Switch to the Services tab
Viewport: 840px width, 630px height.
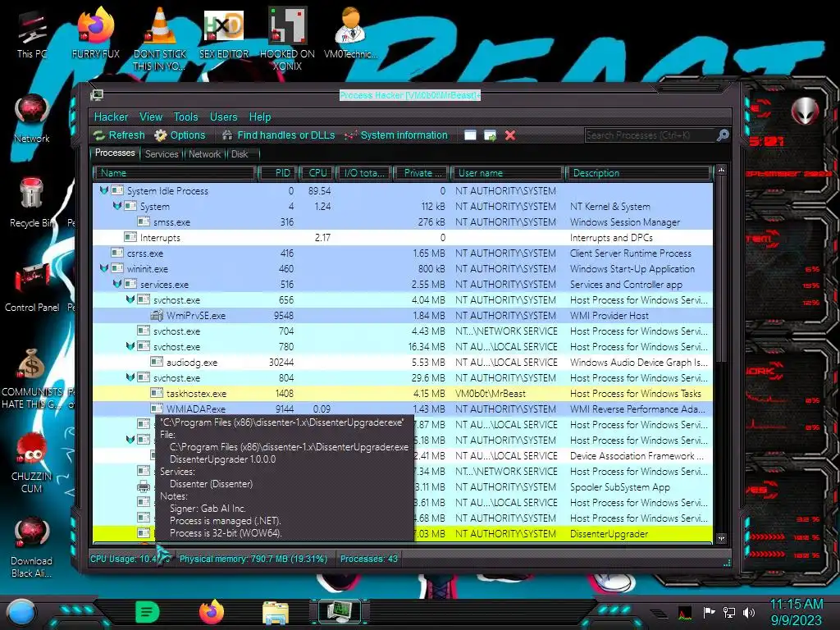[162, 154]
